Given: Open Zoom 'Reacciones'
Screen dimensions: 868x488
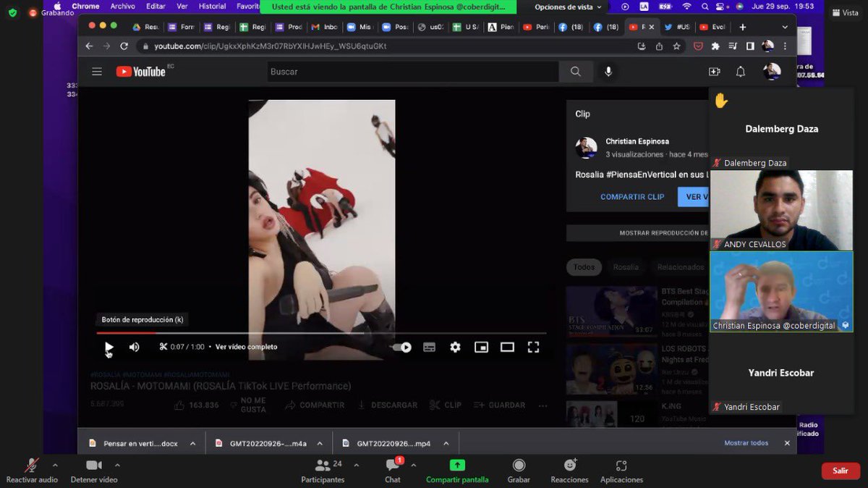Looking at the screenshot, I should click(x=570, y=470).
